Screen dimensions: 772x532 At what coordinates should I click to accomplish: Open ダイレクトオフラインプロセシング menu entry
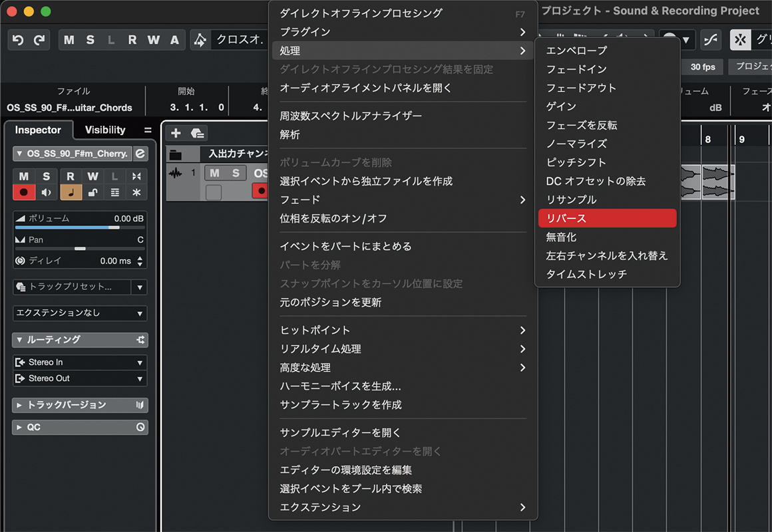[x=402, y=13]
